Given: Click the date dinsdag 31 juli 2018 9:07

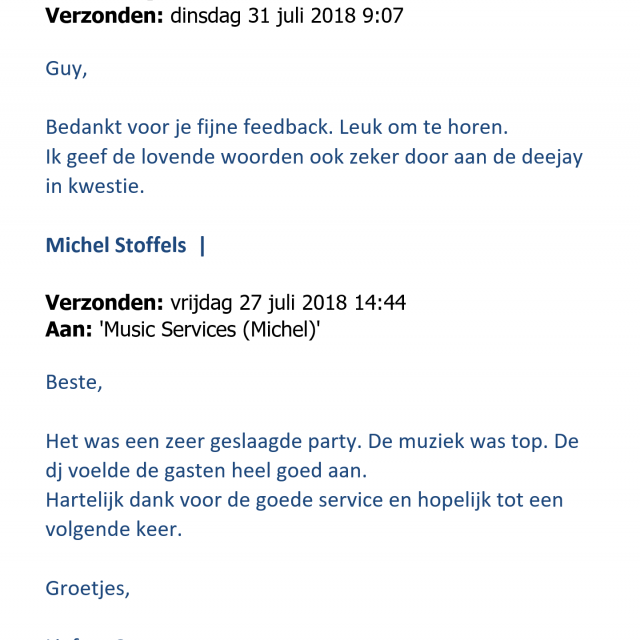Looking at the screenshot, I should tap(287, 16).
